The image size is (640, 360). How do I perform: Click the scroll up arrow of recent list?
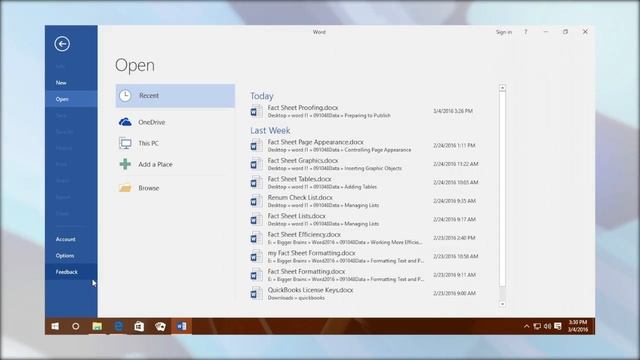coord(502,88)
